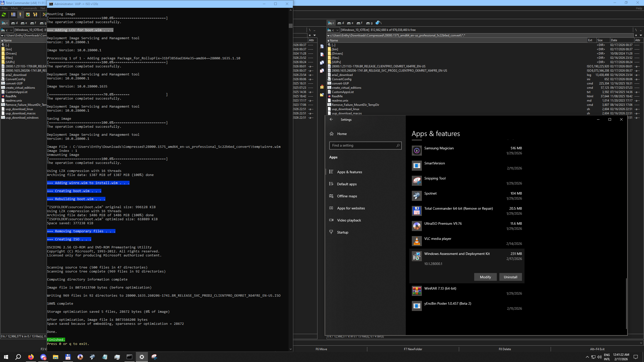644x362 pixels.
Task: Click the console window vertical scrollbar thumb
Action: 291,26
